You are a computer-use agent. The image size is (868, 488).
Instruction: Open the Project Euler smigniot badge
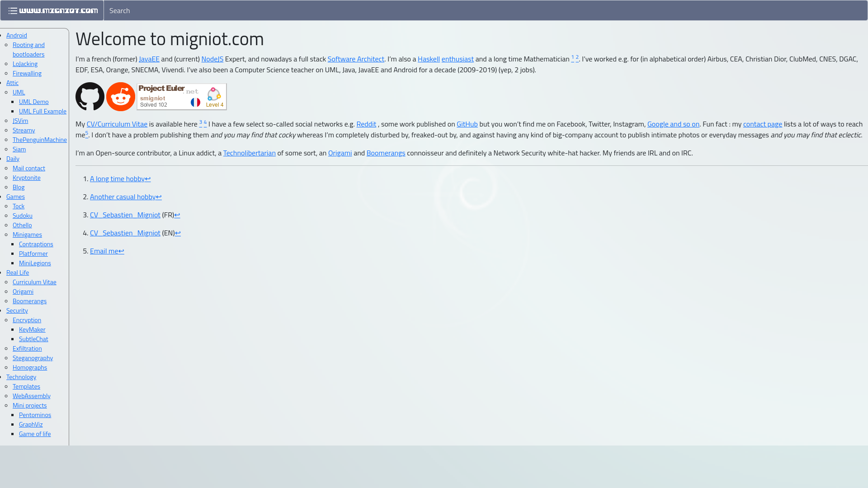tap(182, 96)
